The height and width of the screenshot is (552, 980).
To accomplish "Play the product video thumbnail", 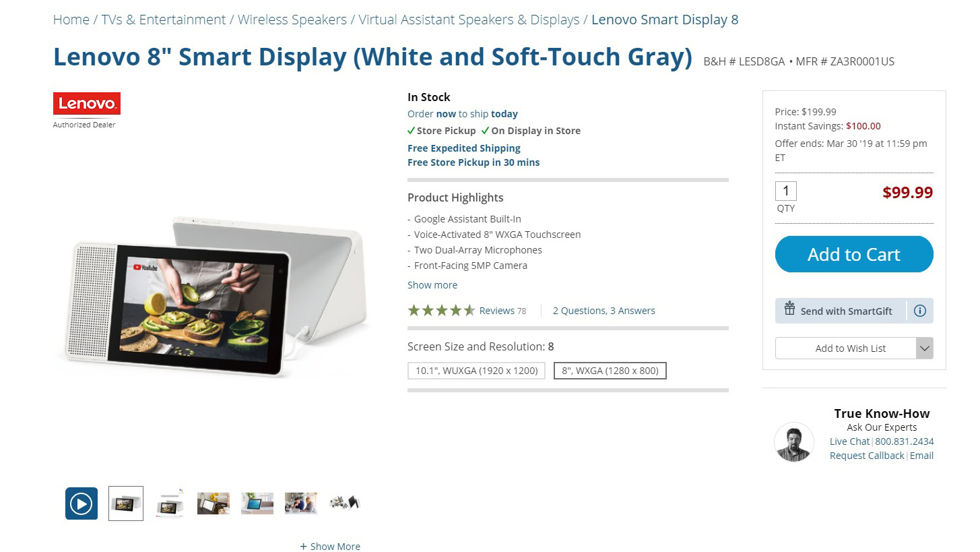I will (81, 503).
